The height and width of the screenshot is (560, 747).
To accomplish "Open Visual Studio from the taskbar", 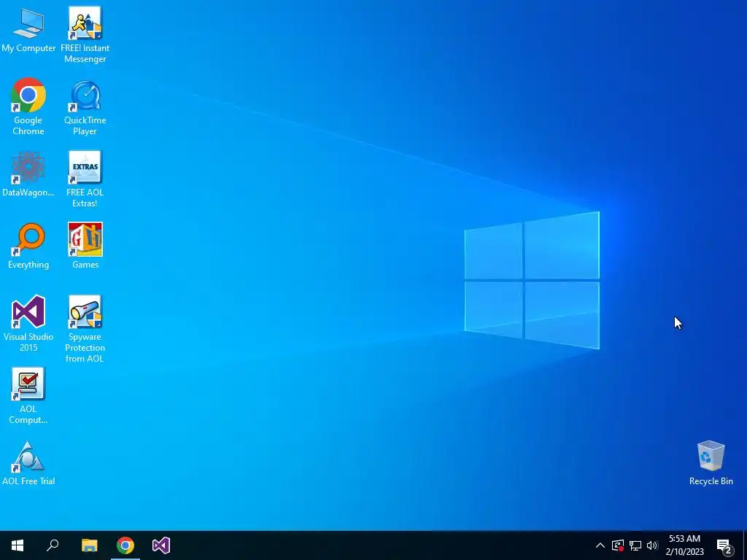I will tap(161, 545).
